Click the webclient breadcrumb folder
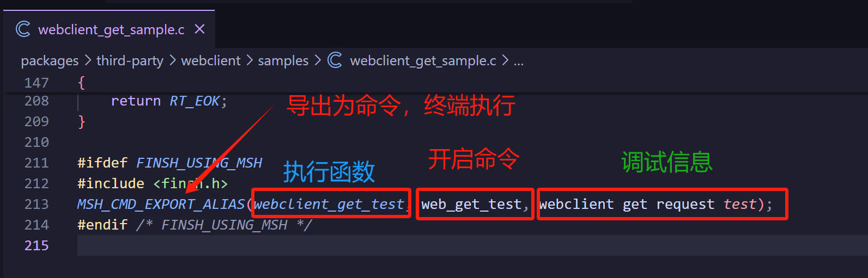This screenshot has height=278, width=868. click(210, 60)
